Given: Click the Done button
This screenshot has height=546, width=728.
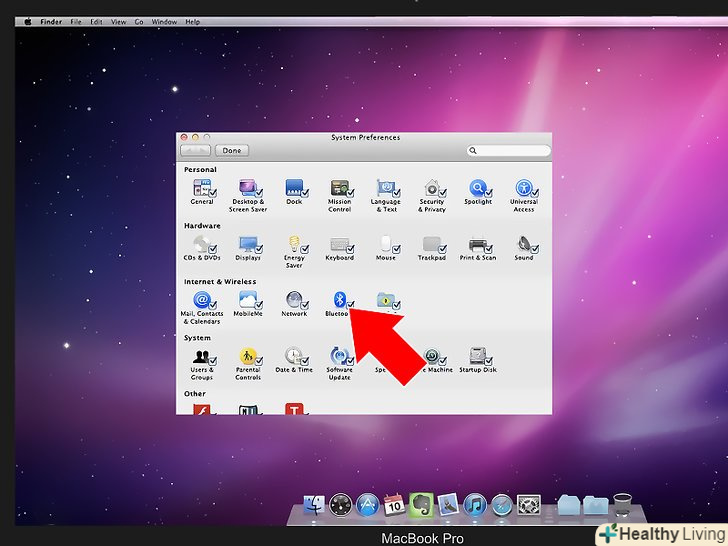Looking at the screenshot, I should (x=232, y=151).
